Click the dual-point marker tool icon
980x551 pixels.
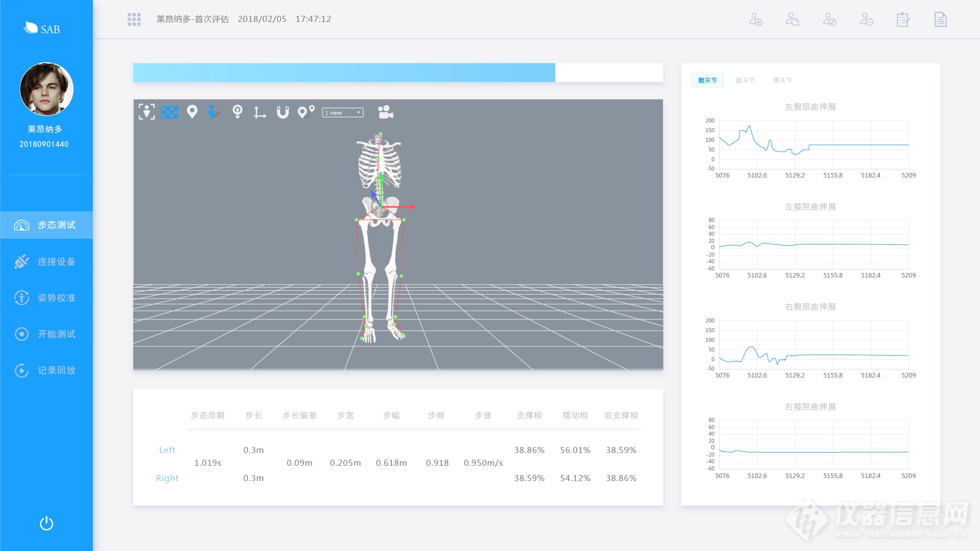[306, 112]
